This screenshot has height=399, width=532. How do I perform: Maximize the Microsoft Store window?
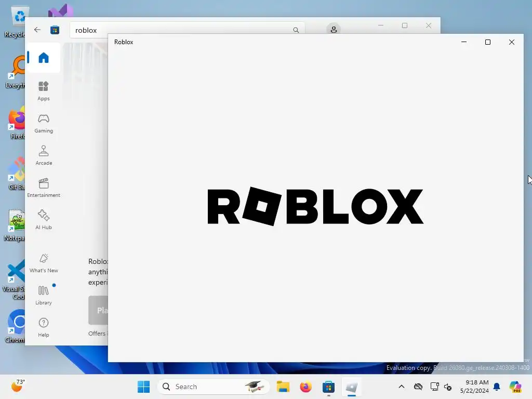pos(404,25)
